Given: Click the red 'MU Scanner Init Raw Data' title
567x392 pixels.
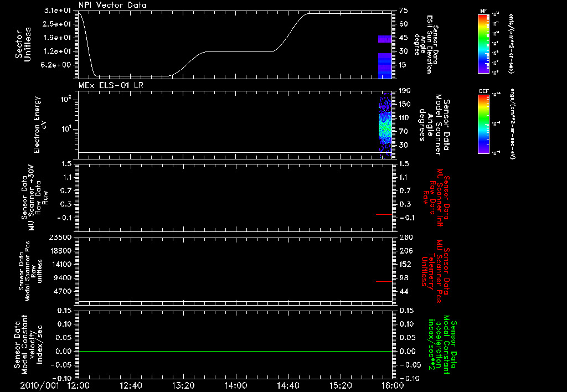Looking at the screenshot, I should coord(436,198).
